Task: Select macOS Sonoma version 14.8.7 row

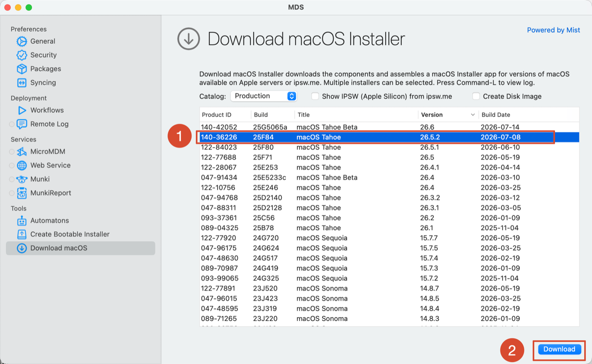Action: coord(390,288)
